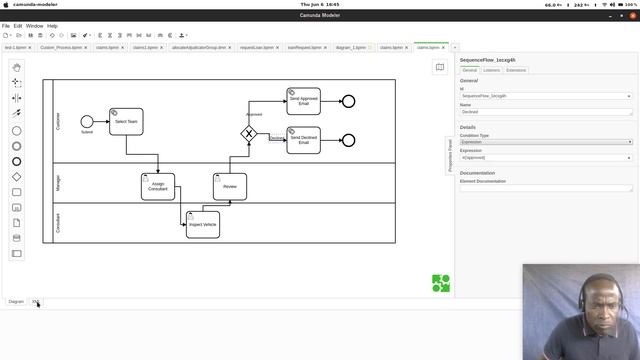Save the current diagram via toolbar
The height and width of the screenshot is (360, 640).
pyautogui.click(x=31, y=36)
